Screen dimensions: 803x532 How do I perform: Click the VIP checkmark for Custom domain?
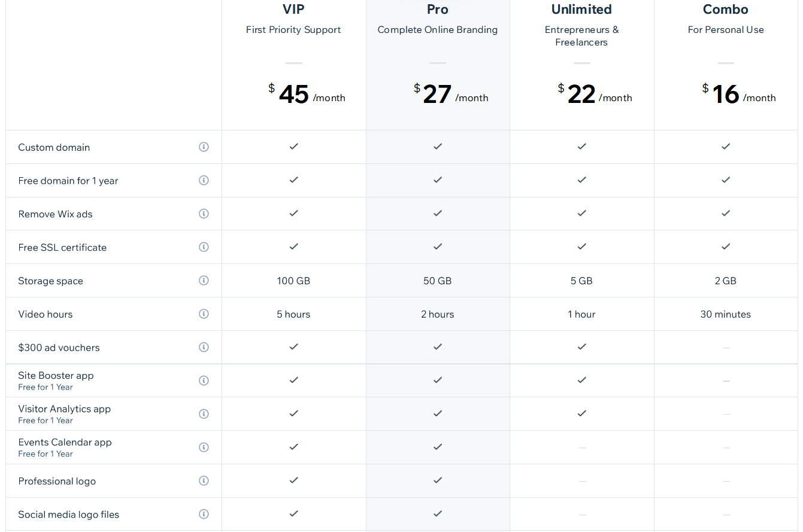click(293, 147)
